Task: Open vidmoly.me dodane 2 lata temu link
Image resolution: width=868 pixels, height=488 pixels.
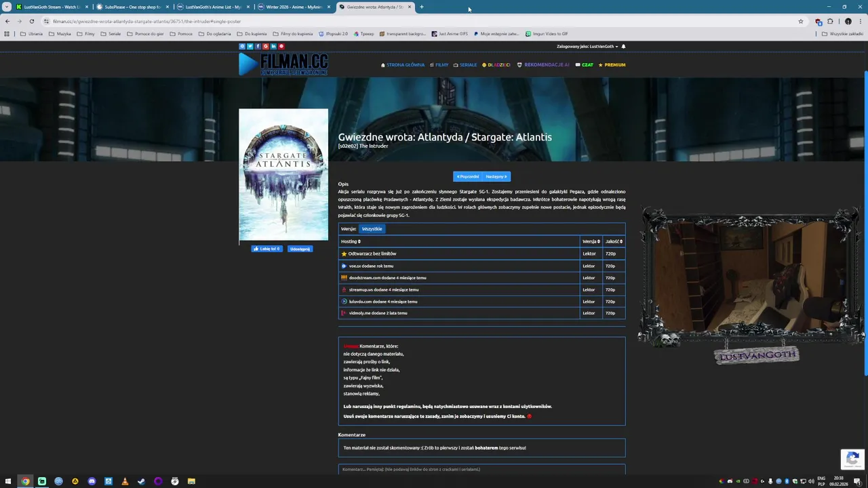Action: pos(378,313)
